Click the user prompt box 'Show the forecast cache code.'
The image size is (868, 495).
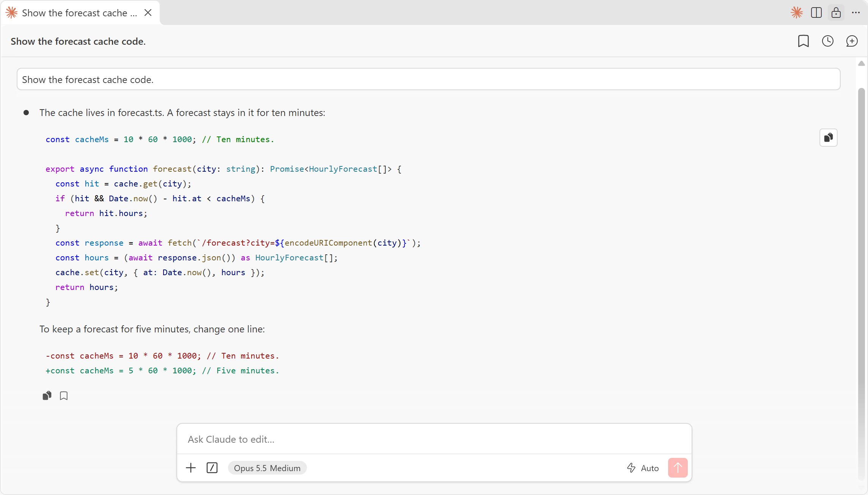(x=429, y=79)
